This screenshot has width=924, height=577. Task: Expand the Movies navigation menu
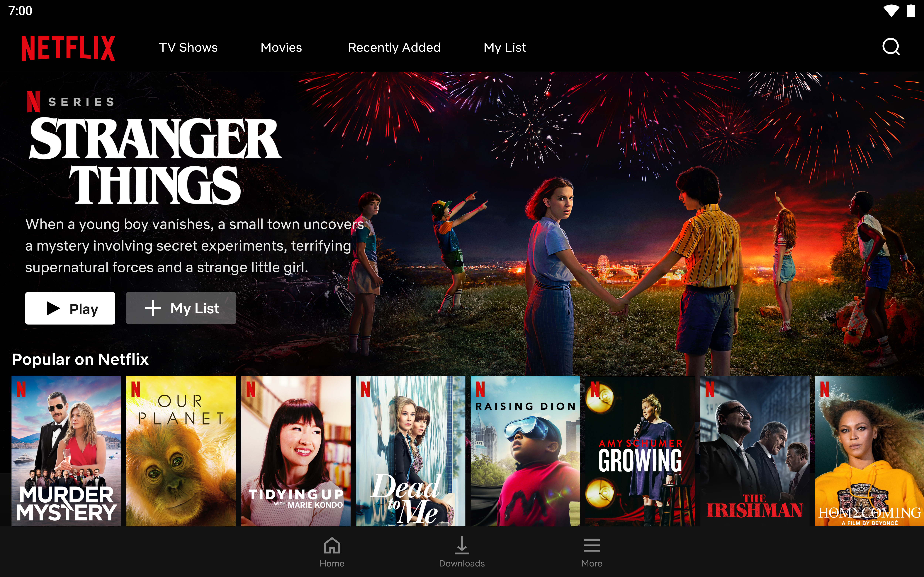(x=281, y=47)
